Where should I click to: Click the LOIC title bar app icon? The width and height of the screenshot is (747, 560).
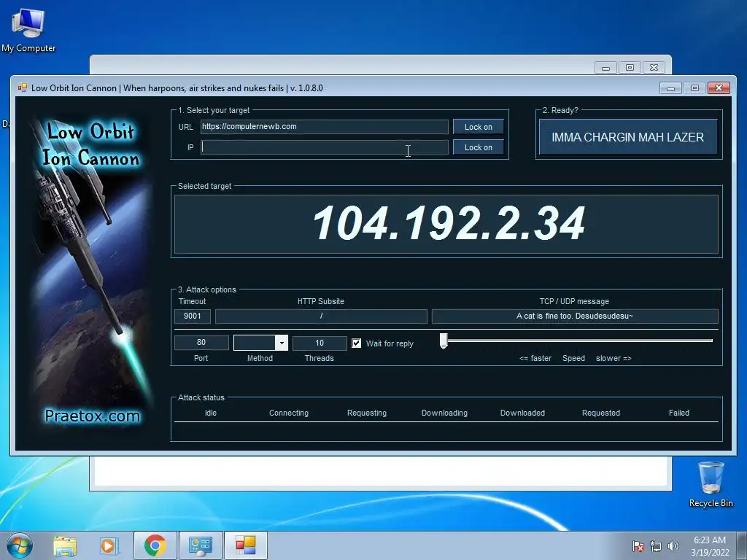(22, 87)
